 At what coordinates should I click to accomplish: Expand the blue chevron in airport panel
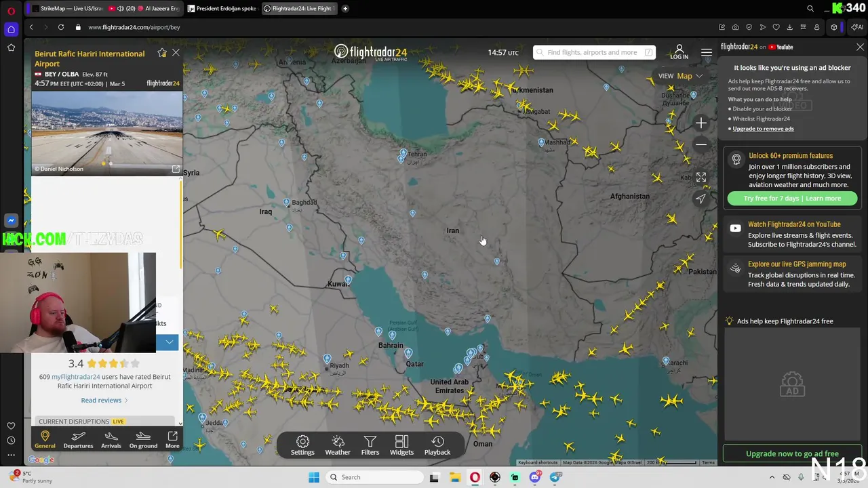coord(169,342)
